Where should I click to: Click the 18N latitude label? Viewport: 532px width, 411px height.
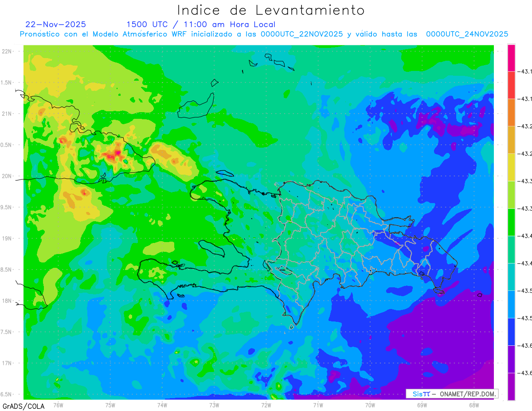click(x=7, y=301)
